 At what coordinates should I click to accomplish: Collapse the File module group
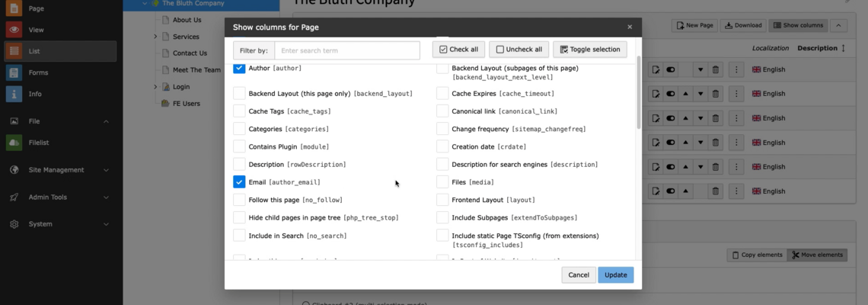(106, 121)
